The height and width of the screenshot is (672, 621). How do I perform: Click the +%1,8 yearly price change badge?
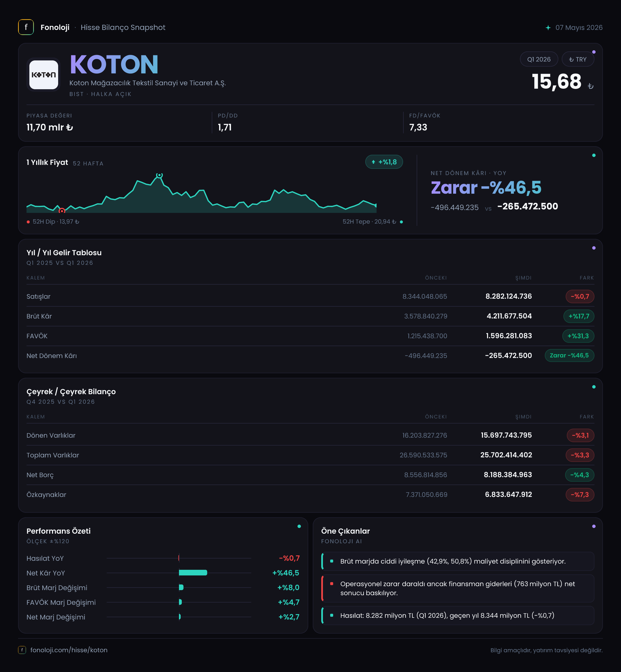click(x=384, y=162)
